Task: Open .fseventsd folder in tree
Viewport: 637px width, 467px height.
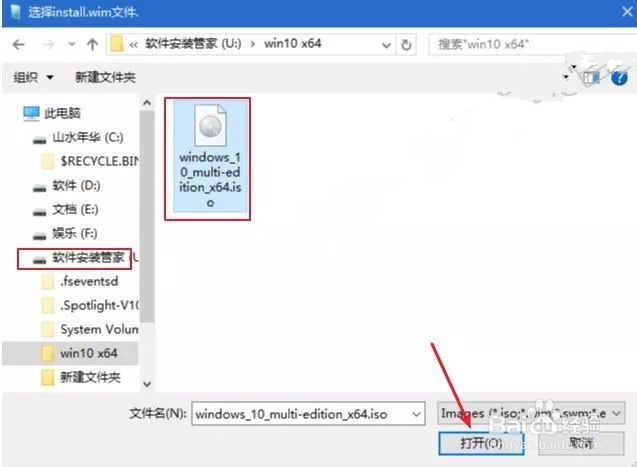Action: [x=89, y=281]
